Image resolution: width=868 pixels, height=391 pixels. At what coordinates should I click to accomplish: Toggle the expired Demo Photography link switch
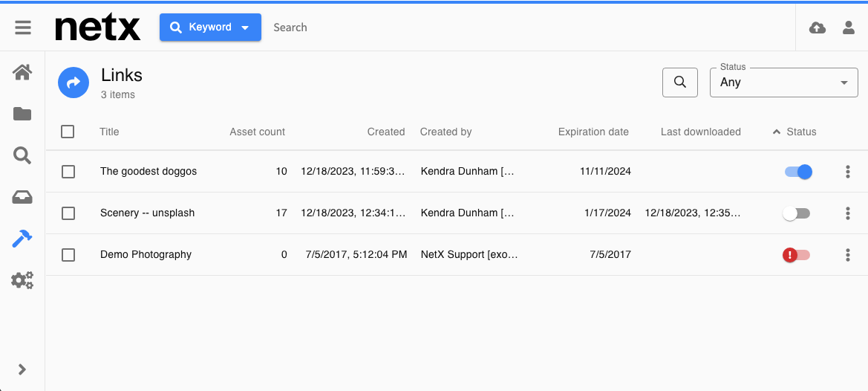pyautogui.click(x=796, y=255)
